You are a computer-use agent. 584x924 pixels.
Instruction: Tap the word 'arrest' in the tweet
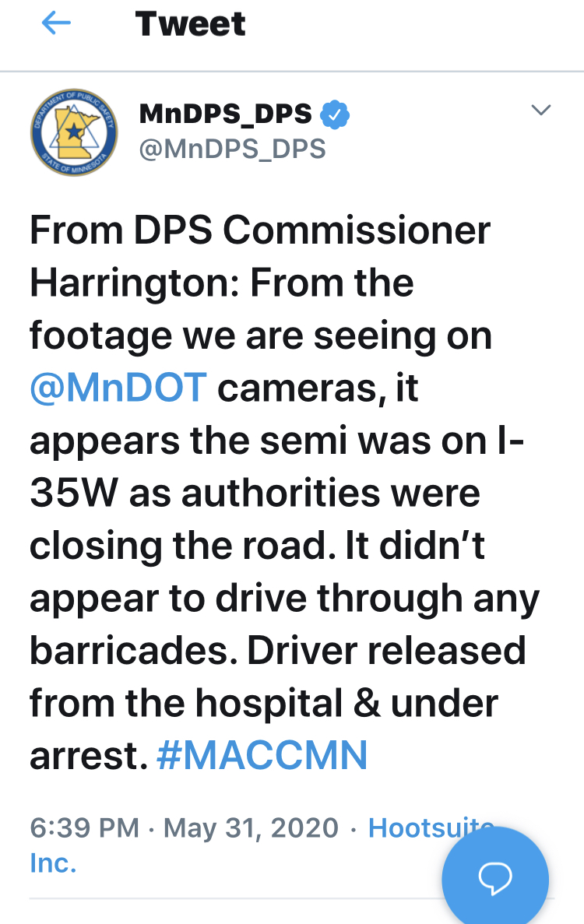click(85, 757)
